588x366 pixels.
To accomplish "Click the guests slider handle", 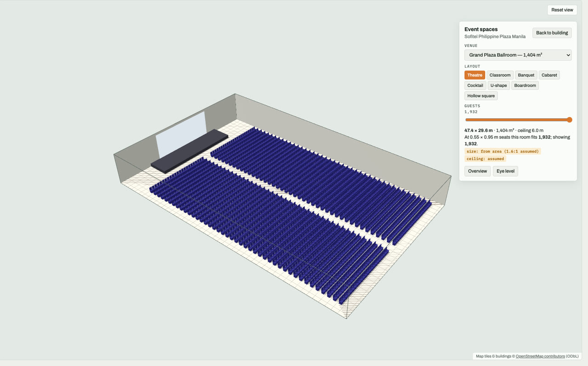I will pyautogui.click(x=569, y=120).
